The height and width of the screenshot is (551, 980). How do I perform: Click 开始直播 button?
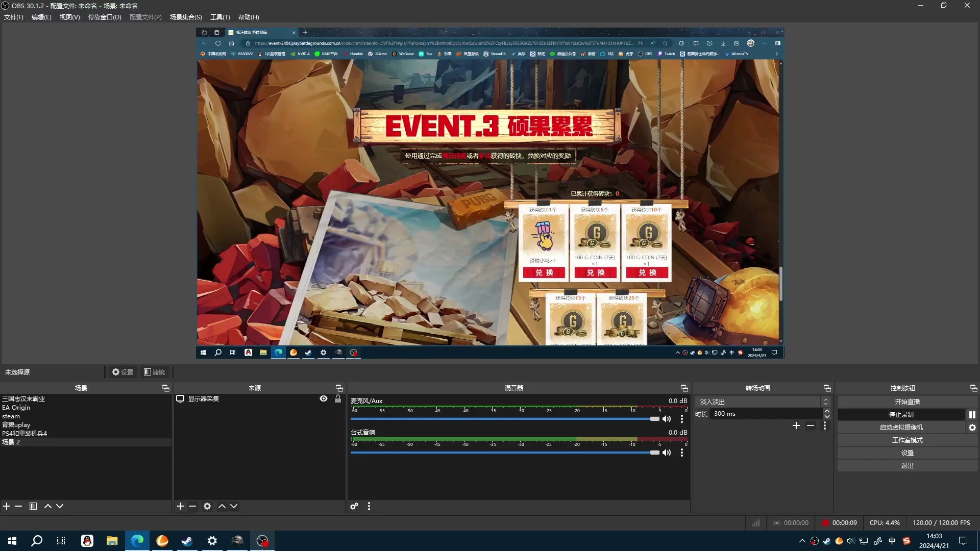tap(908, 402)
